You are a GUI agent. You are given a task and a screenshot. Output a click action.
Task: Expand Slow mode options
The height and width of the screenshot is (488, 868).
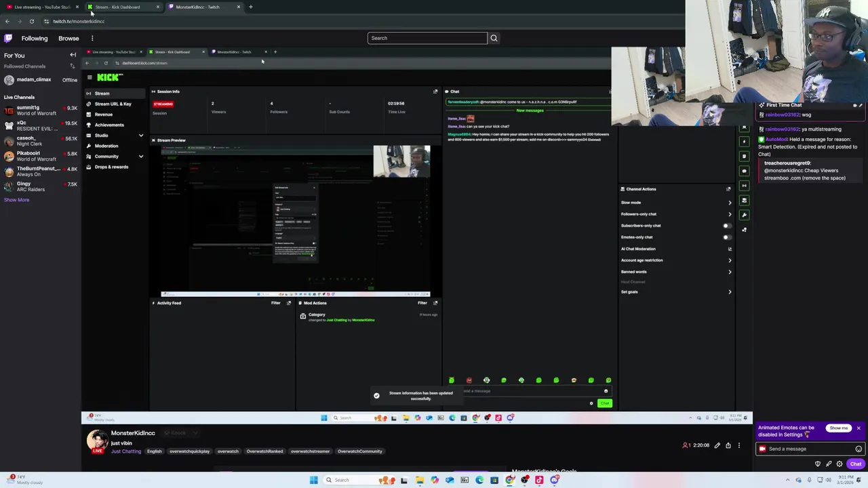pyautogui.click(x=730, y=203)
